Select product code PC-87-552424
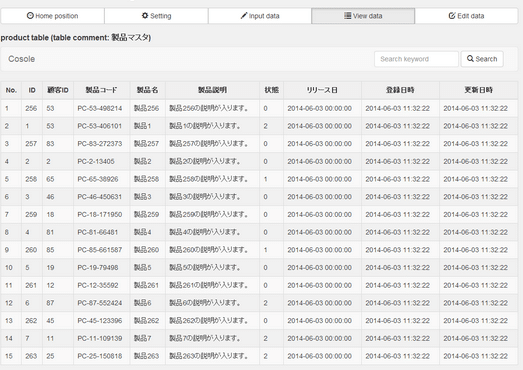 click(x=100, y=303)
